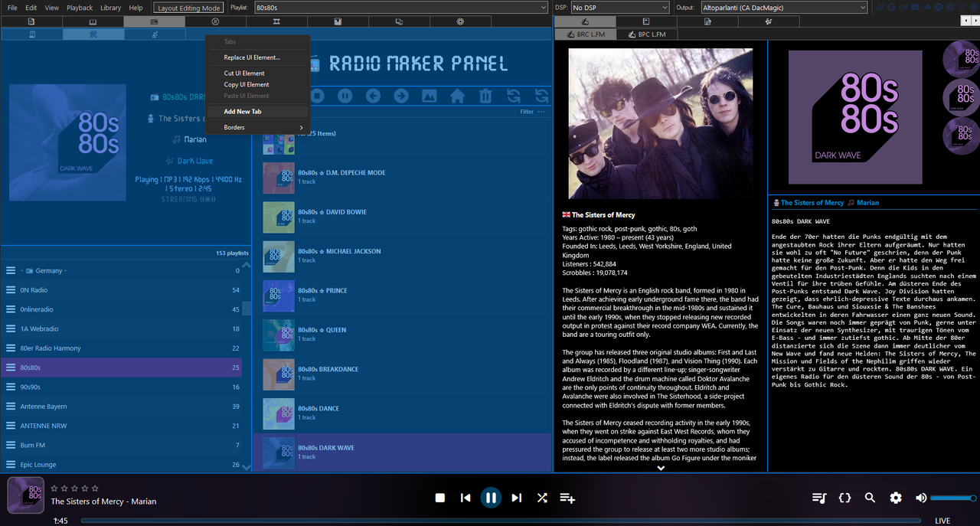
Task: Select the radio icon tab in top row
Action: [x=154, y=22]
